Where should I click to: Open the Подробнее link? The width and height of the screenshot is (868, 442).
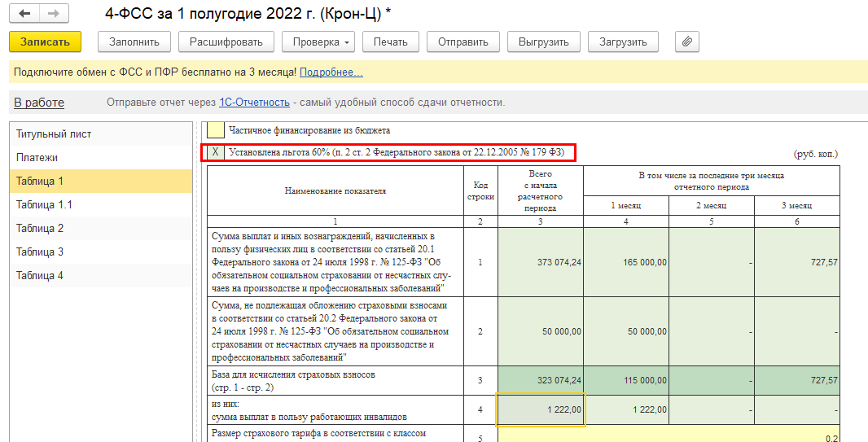(x=331, y=72)
